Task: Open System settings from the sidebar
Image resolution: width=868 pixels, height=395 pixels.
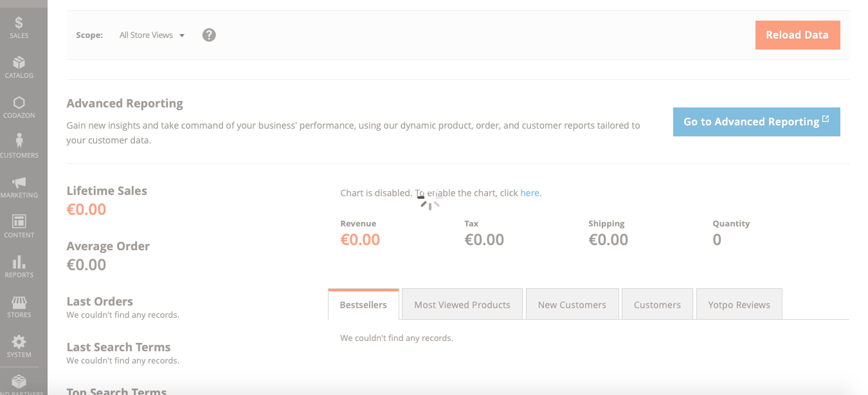Action: pos(18,346)
